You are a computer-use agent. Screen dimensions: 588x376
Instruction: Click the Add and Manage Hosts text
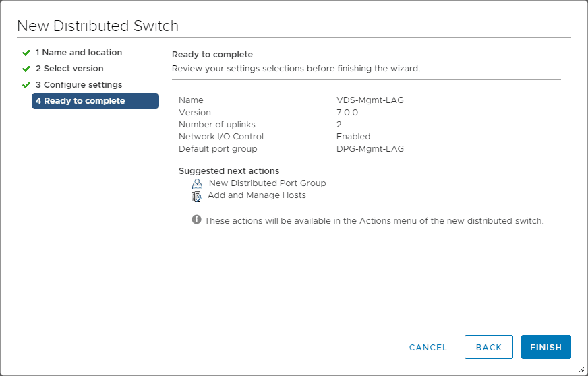[257, 195]
